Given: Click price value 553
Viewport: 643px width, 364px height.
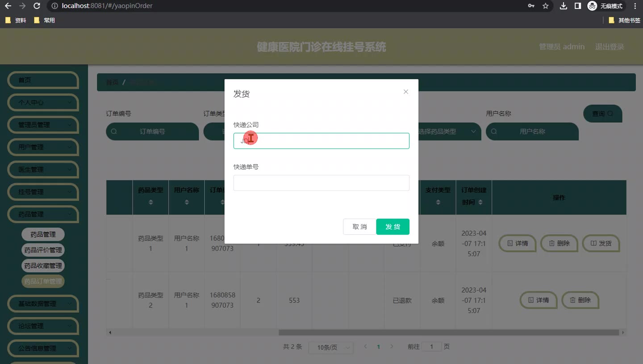Looking at the screenshot, I should [x=294, y=301].
